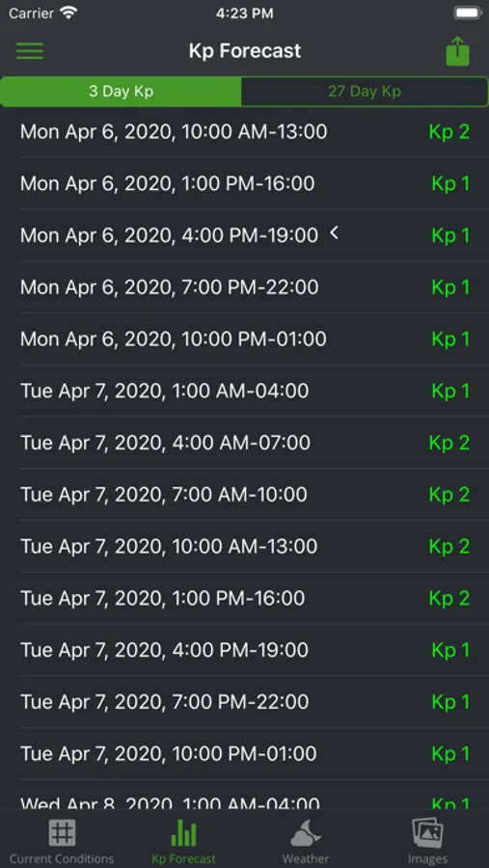Tap Kp 1 value for Mon 10:00 PM-01:00
The height and width of the screenshot is (868, 489).
coord(450,339)
